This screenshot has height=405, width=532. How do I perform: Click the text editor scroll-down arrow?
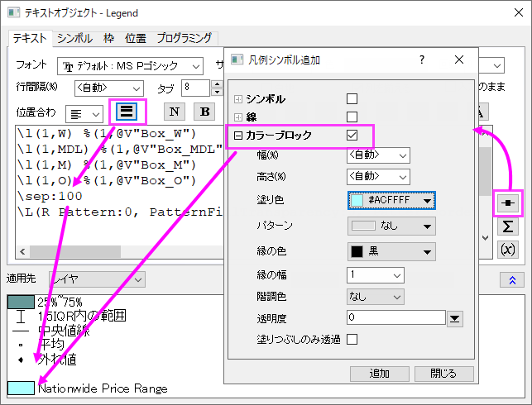click(485, 238)
